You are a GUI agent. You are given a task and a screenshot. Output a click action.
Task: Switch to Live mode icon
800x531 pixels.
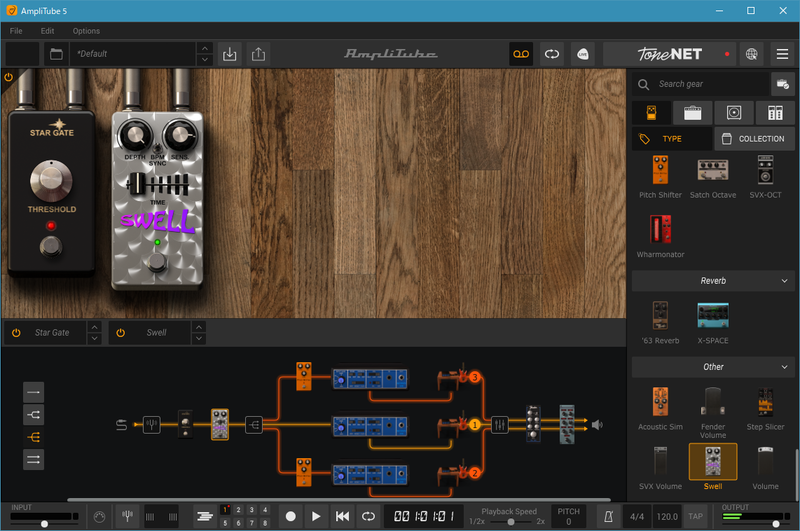(582, 54)
